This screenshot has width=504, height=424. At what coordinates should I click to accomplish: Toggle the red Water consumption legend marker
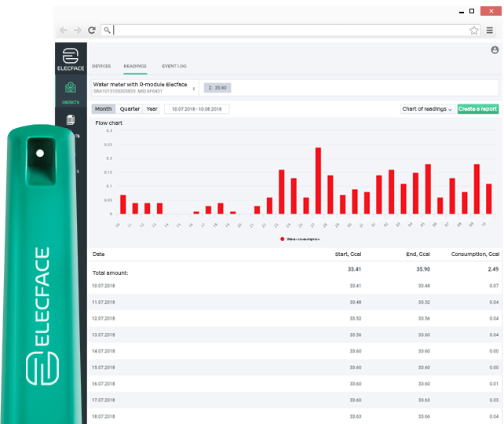[282, 239]
